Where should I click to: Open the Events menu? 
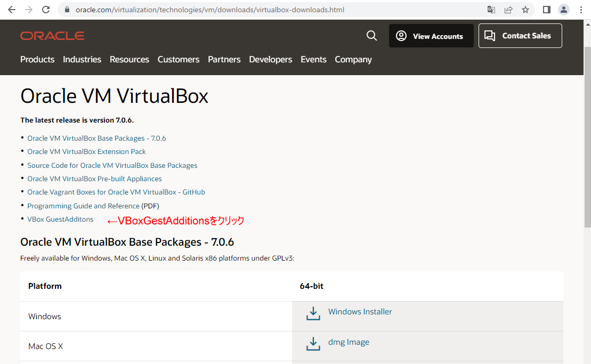click(x=313, y=60)
